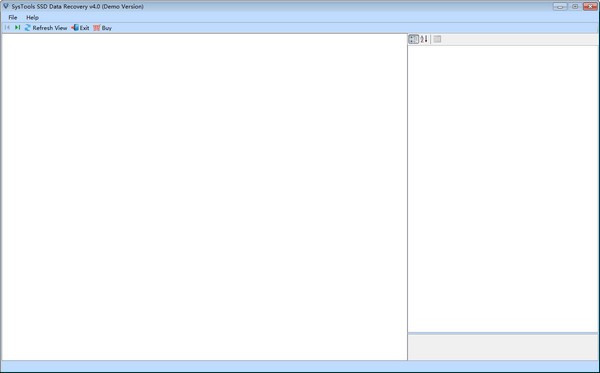The width and height of the screenshot is (600, 373).
Task: Click the grayed previous-step arrow icon
Action: pyautogui.click(x=7, y=28)
